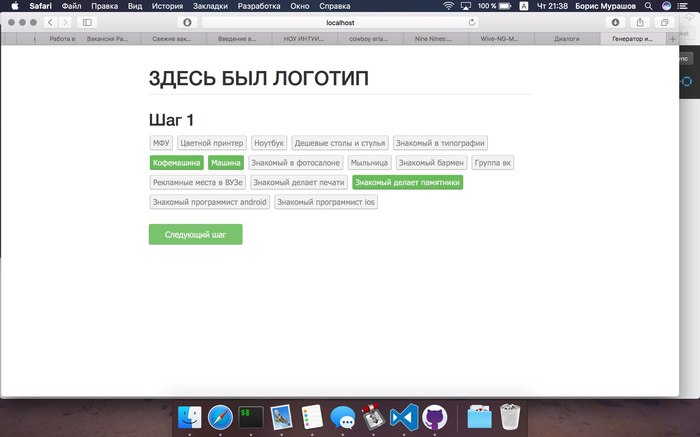Launch Terminal from the dock
The image size is (700, 437).
pyautogui.click(x=251, y=418)
